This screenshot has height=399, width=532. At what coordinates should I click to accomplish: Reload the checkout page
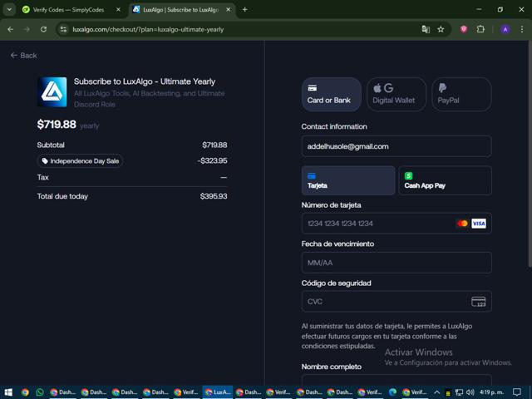point(43,30)
